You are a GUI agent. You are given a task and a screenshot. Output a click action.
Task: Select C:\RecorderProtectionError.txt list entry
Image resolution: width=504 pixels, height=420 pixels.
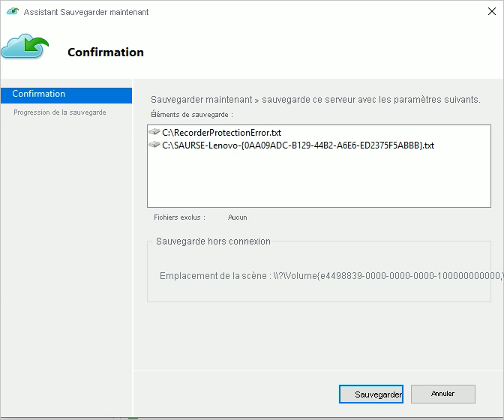coord(221,133)
